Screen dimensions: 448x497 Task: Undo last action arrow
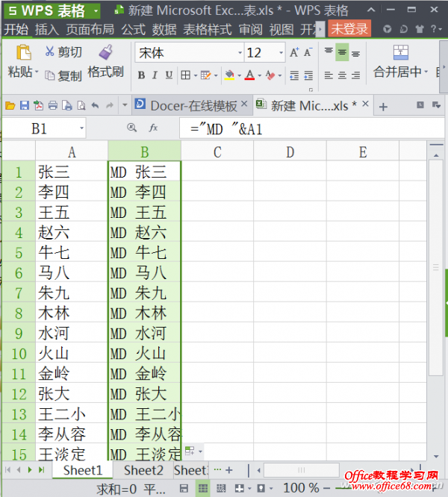pyautogui.click(x=95, y=105)
